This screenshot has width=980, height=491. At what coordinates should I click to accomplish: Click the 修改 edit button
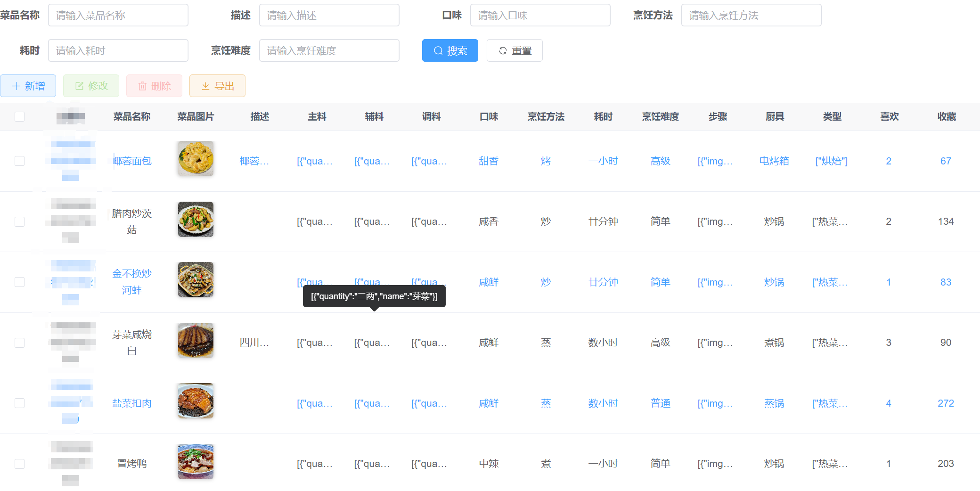91,86
